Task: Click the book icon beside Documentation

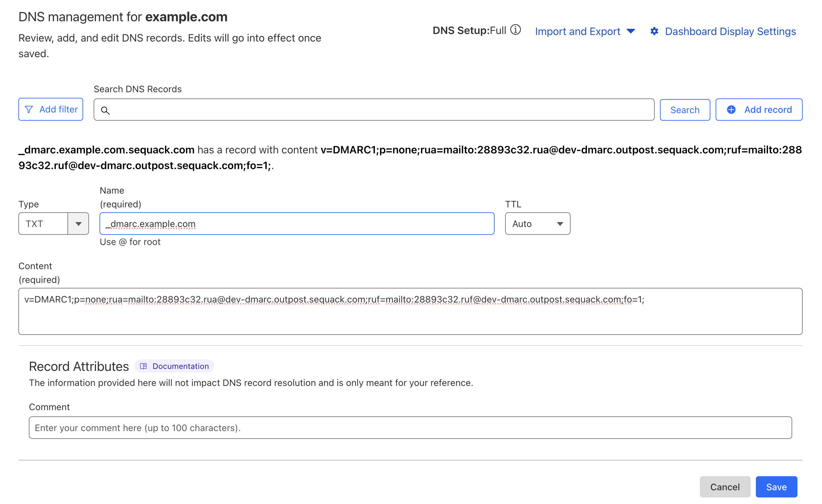Action: point(143,366)
